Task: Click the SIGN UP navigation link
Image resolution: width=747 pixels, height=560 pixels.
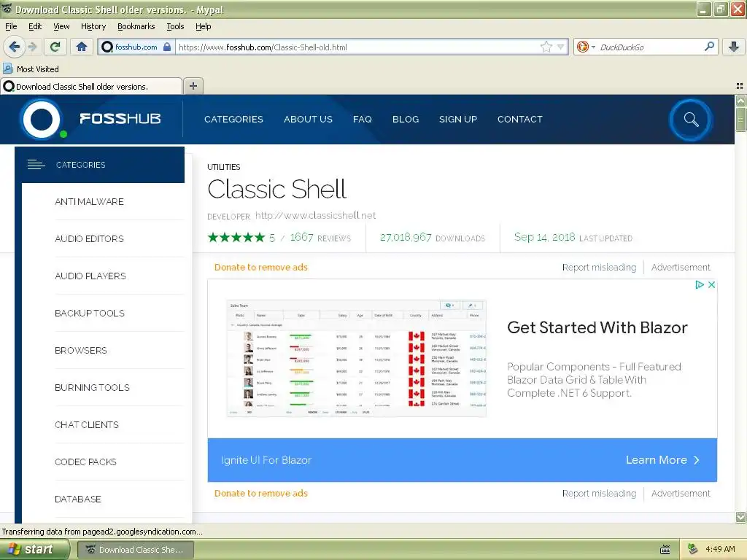Action: pos(458,119)
